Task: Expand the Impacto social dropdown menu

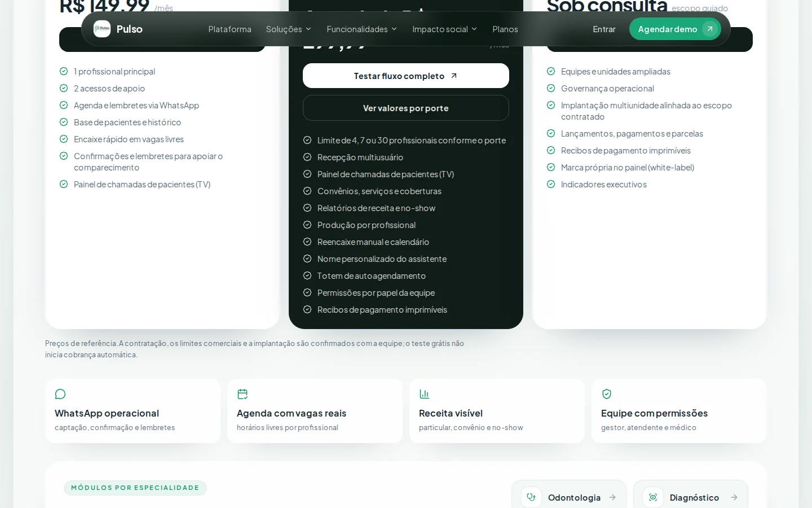Action: tap(445, 29)
